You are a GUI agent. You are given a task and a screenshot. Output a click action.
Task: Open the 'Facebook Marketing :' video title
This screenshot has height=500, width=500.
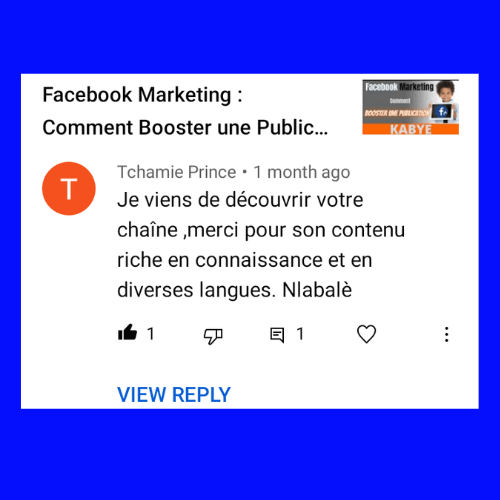142,95
